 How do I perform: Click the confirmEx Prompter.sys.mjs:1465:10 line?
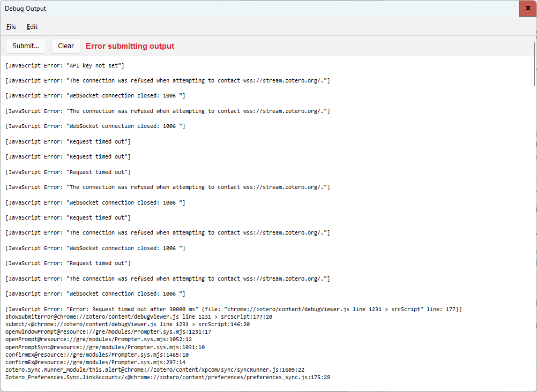click(97, 355)
